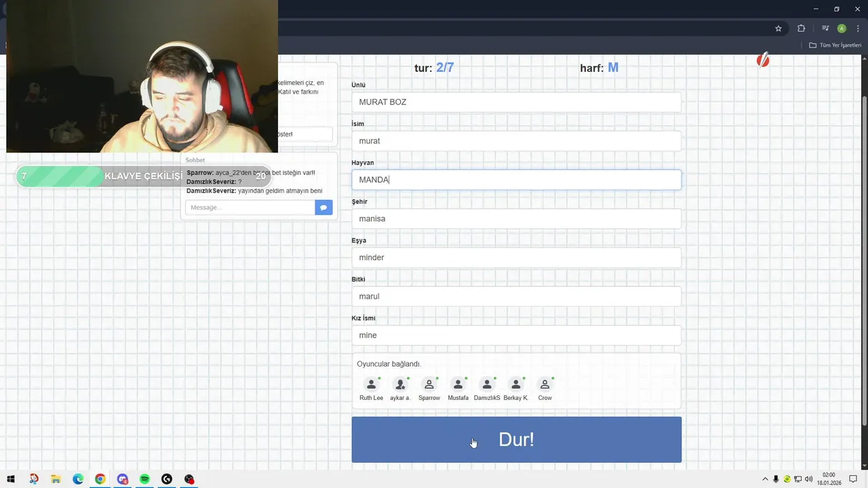Open Microsoft Edge from taskbar

(78, 479)
